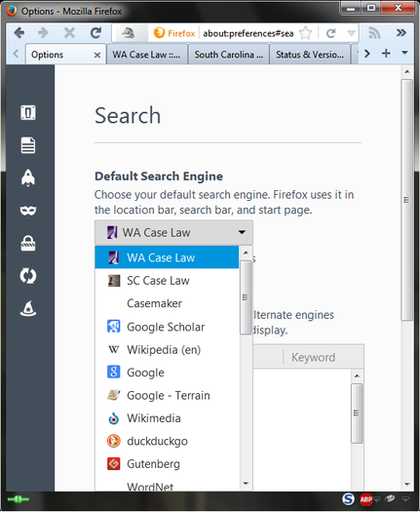The height and width of the screenshot is (512, 420).
Task: Select SC Case Law in engine list
Action: click(167, 281)
